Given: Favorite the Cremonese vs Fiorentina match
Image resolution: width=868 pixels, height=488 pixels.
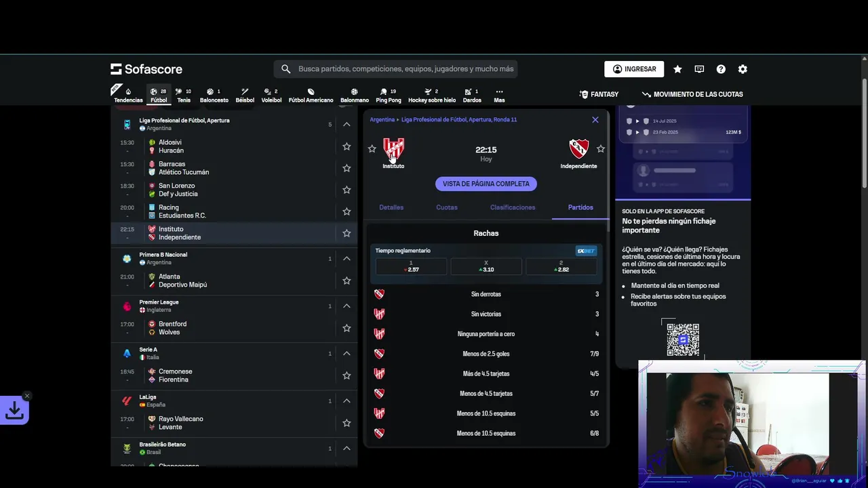Looking at the screenshot, I should [347, 375].
